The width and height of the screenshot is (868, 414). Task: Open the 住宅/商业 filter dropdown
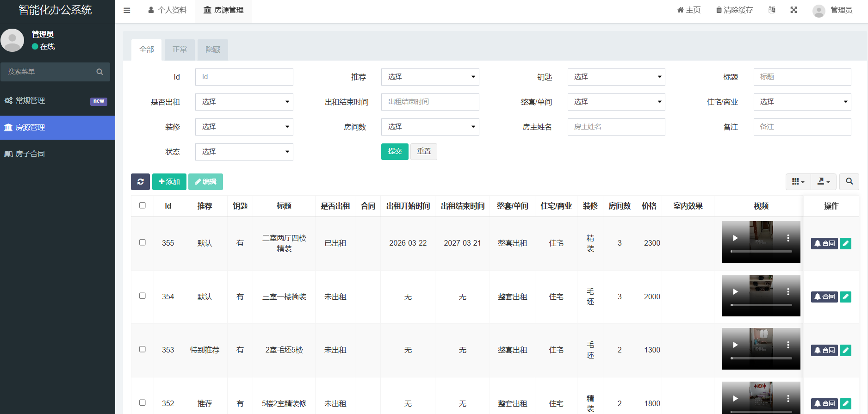click(x=802, y=102)
